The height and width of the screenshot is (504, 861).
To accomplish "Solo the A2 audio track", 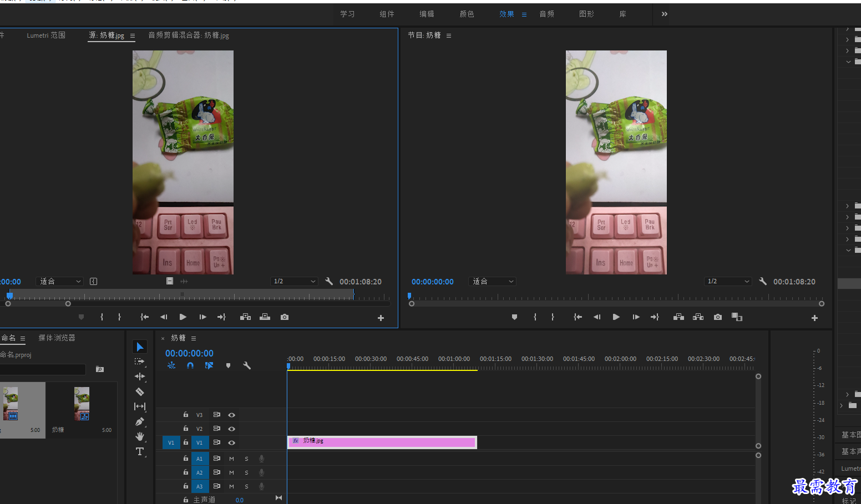I will coord(246,472).
